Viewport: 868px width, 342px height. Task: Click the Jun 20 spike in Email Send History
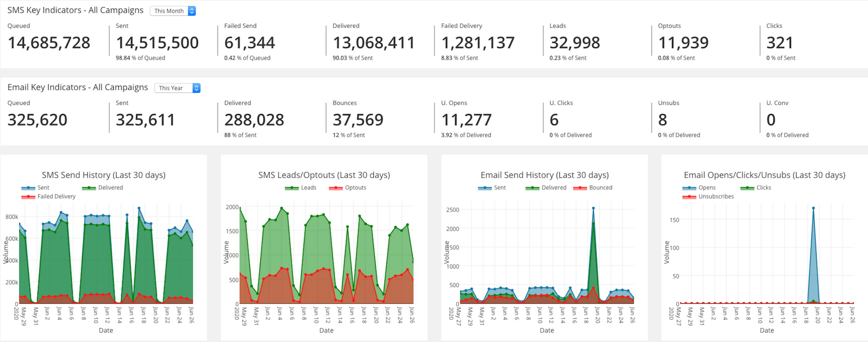click(x=594, y=208)
